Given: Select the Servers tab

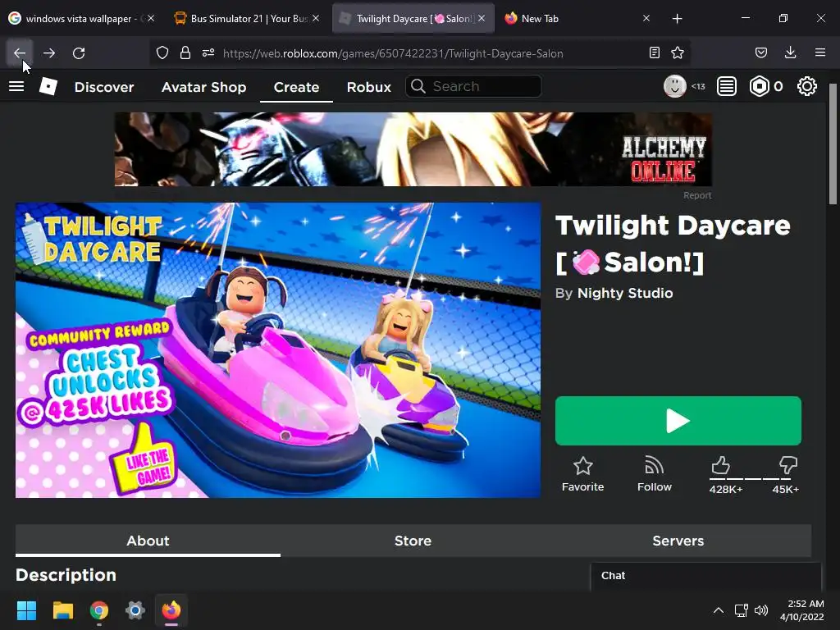Looking at the screenshot, I should click(678, 541).
